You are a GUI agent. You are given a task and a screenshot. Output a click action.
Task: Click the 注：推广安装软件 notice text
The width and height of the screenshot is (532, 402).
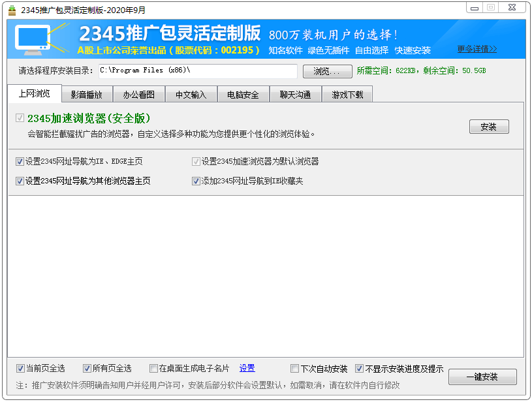coord(208,386)
